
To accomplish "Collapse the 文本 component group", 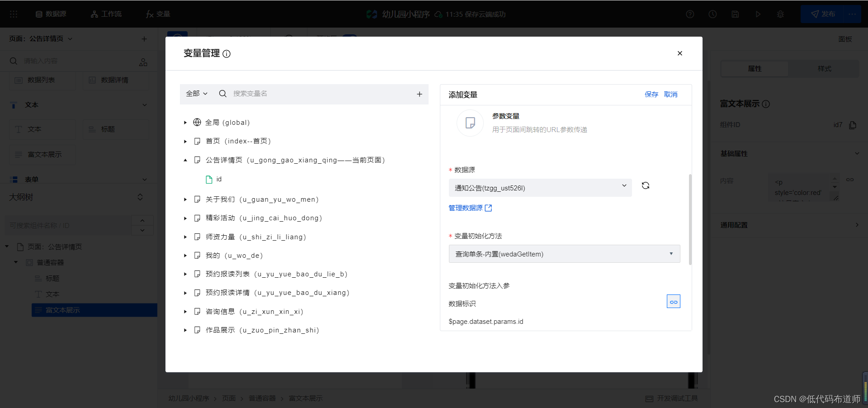I will [145, 105].
